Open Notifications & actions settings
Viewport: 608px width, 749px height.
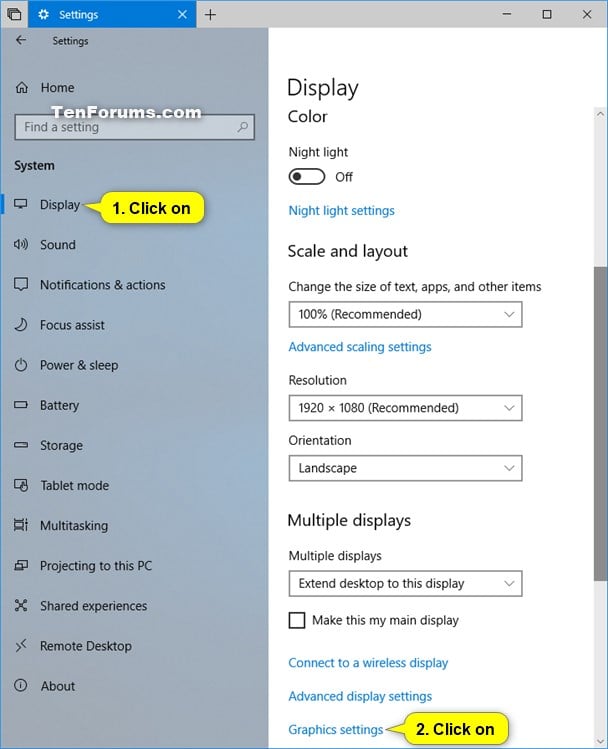[x=103, y=285]
